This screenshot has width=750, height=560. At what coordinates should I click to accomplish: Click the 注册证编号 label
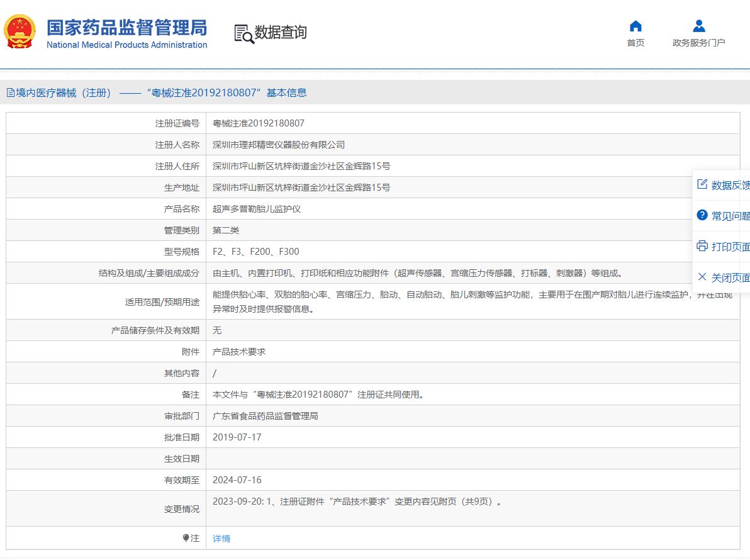pyautogui.click(x=177, y=123)
